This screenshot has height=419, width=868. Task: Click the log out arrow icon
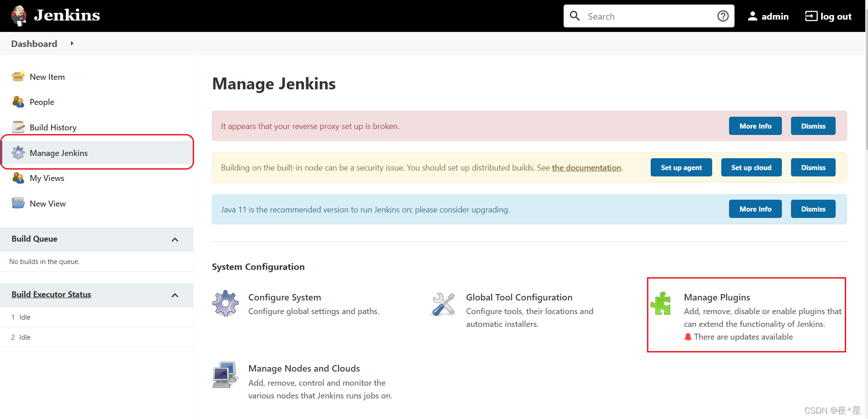pos(811,16)
